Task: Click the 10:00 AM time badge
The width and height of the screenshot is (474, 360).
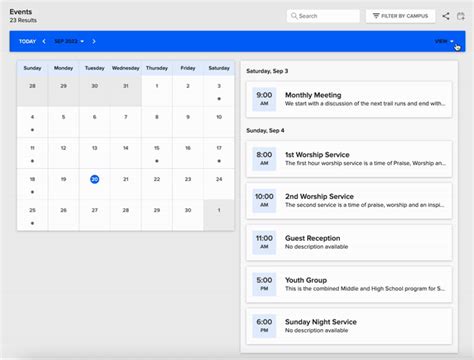Action: pos(264,201)
